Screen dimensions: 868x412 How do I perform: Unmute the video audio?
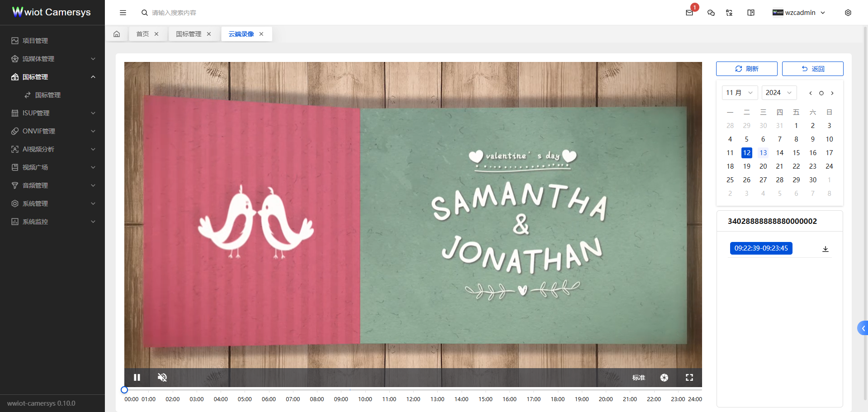162,377
